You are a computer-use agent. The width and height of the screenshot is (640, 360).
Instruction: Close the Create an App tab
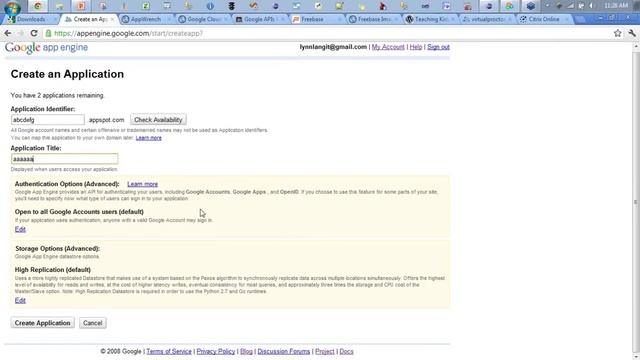pos(113,19)
